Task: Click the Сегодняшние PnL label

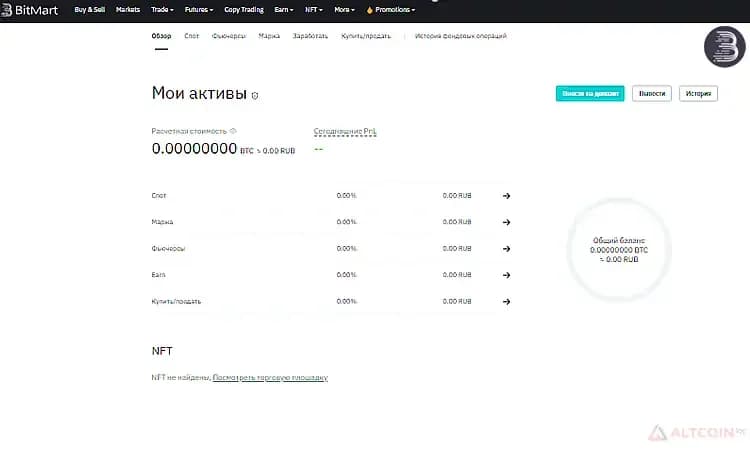Action: (345, 131)
